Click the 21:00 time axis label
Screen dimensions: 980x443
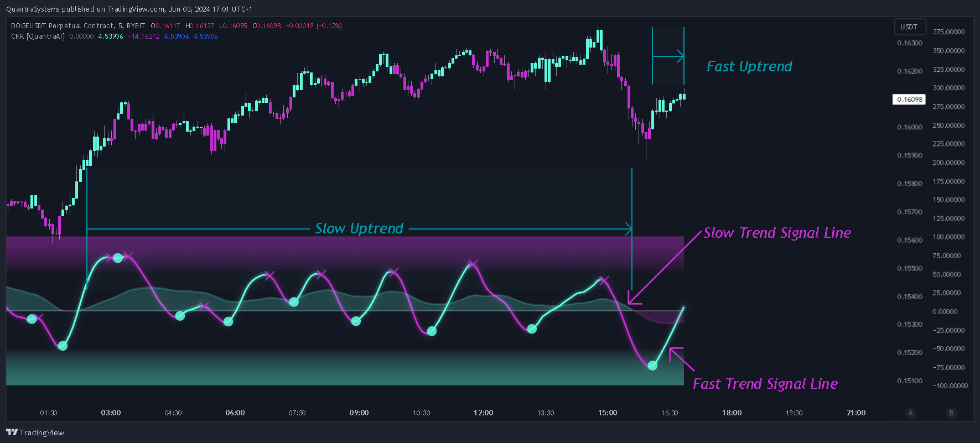[x=856, y=413]
